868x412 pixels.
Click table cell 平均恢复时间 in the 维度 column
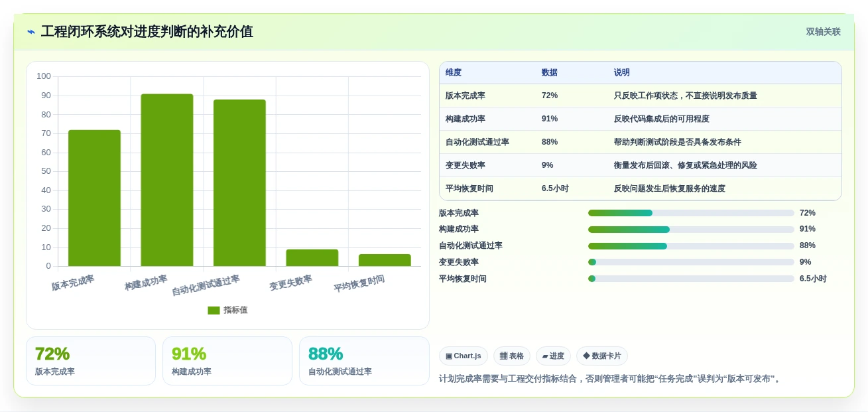469,188
